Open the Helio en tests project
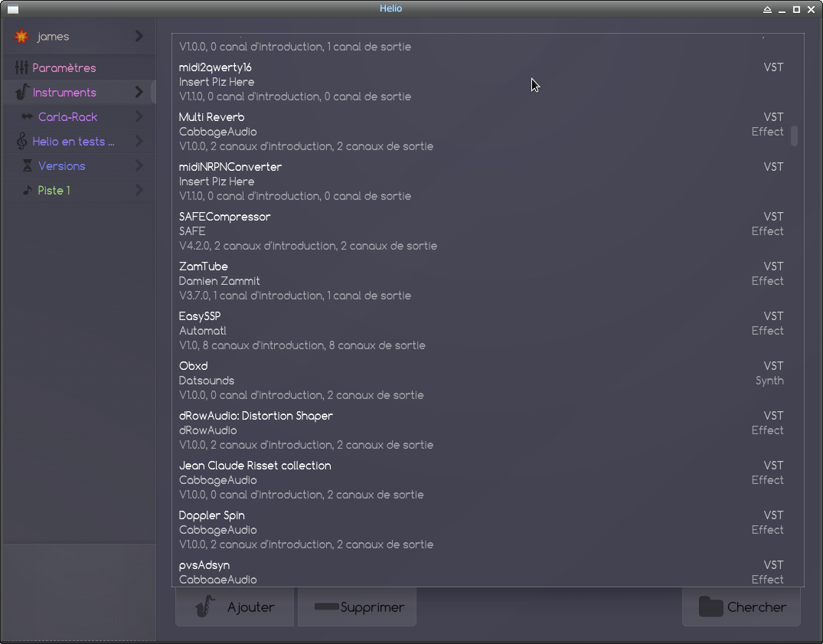823x644 pixels. (80, 141)
